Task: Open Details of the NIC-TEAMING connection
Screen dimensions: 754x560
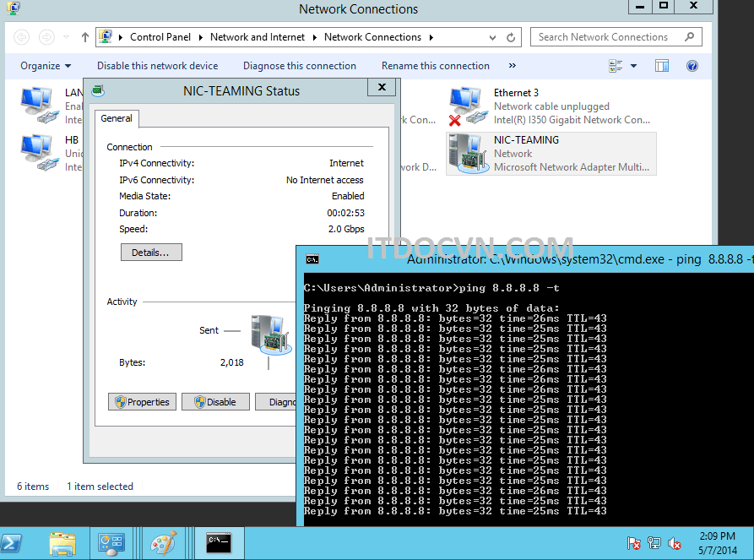Action: click(x=151, y=252)
